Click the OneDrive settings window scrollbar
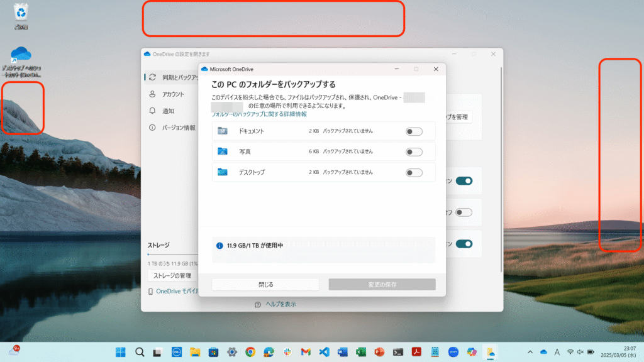Image resolution: width=644 pixels, height=362 pixels. [x=501, y=169]
